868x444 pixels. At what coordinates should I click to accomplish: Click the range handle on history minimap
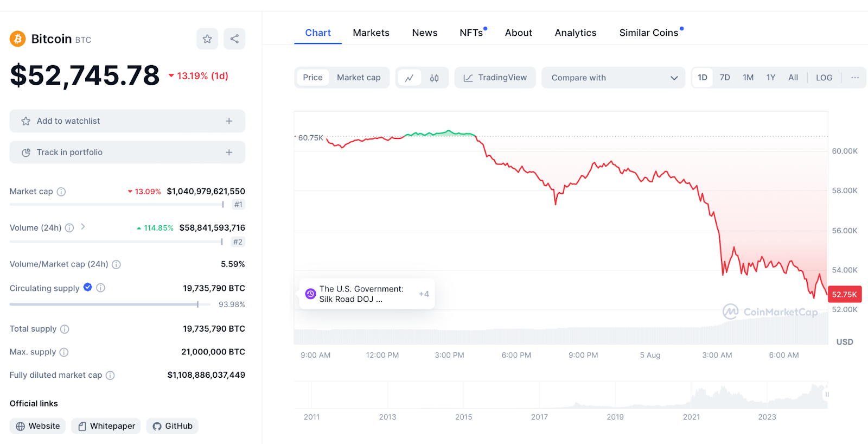pos(827,395)
